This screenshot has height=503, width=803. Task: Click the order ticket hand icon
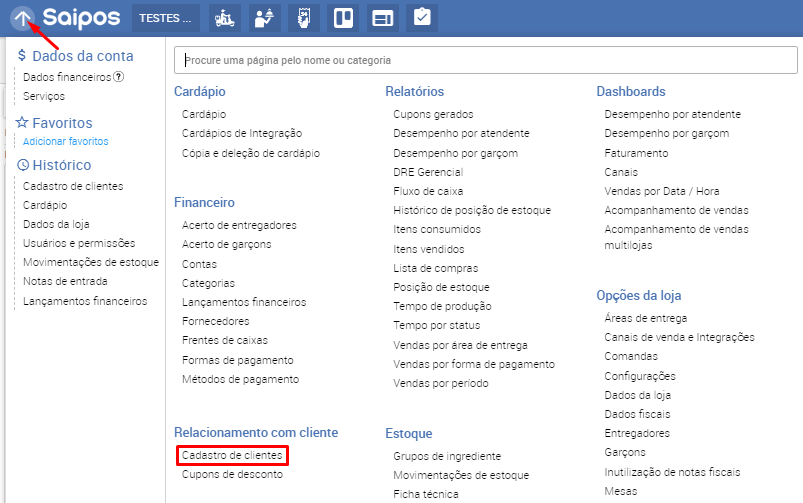(304, 18)
